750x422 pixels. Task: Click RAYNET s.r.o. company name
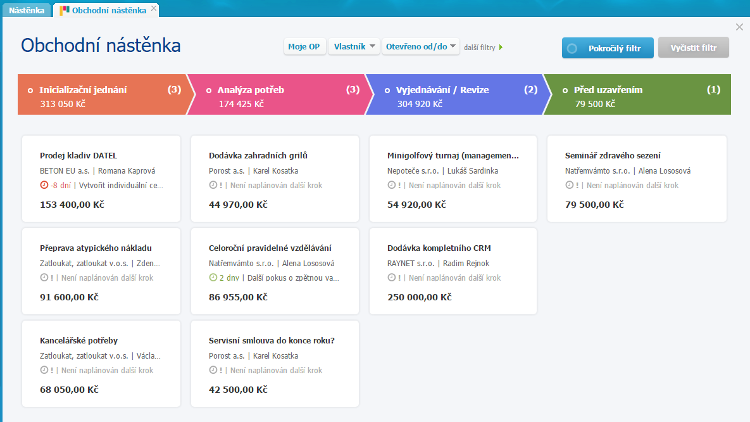410,263
